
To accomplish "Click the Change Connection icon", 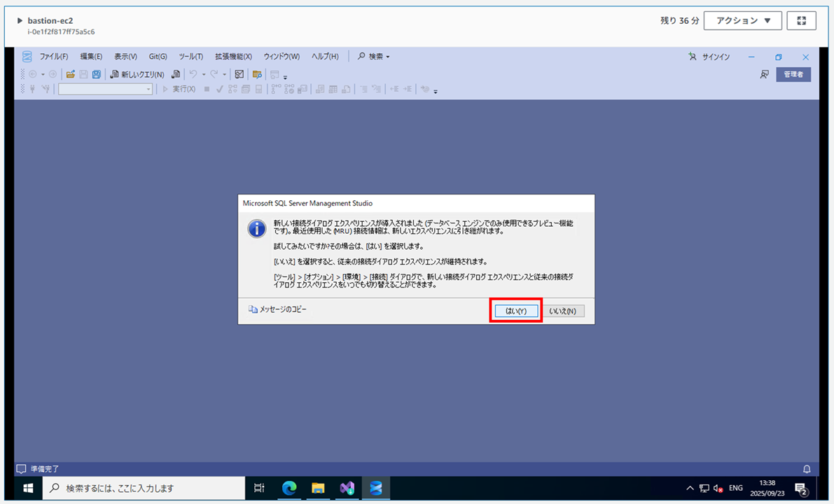I will [x=46, y=90].
